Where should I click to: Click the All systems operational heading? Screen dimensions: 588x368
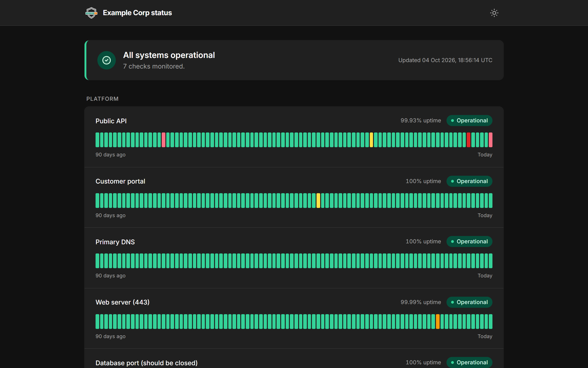tap(169, 55)
